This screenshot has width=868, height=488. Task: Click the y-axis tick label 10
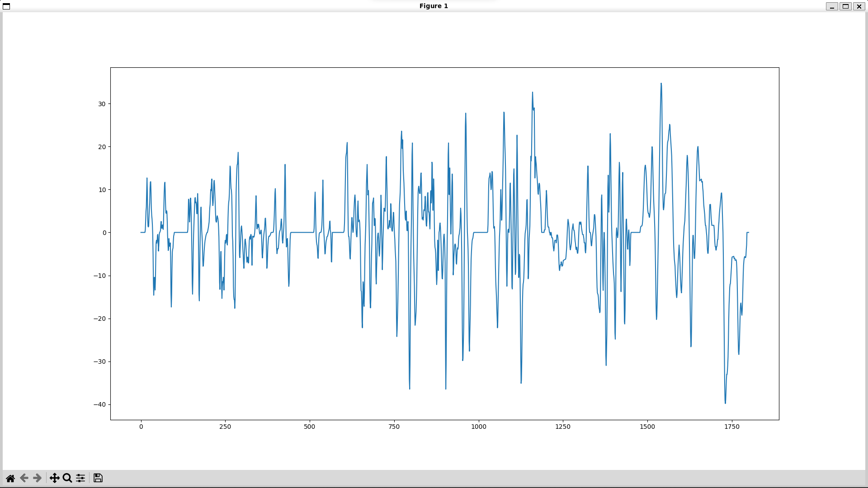102,190
